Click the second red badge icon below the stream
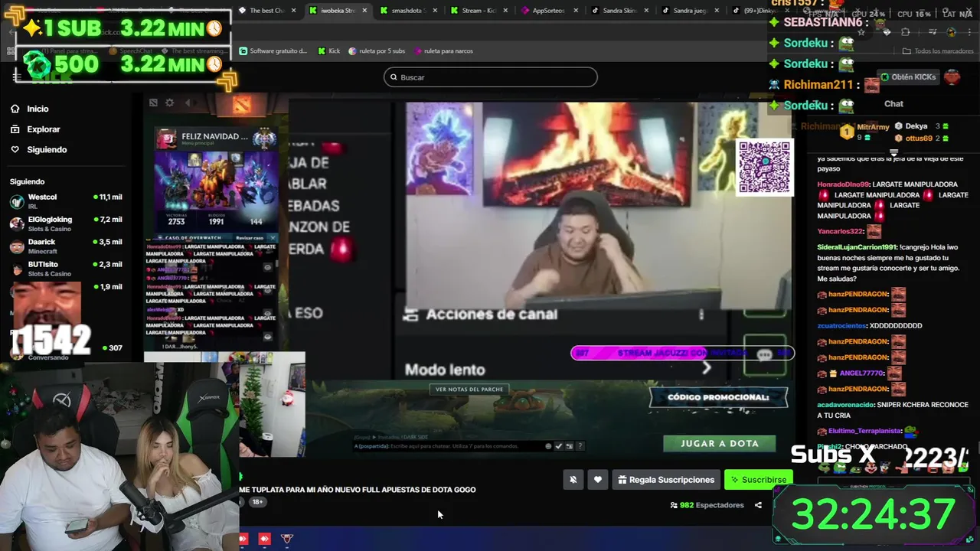This screenshot has height=551, width=980. (264, 539)
